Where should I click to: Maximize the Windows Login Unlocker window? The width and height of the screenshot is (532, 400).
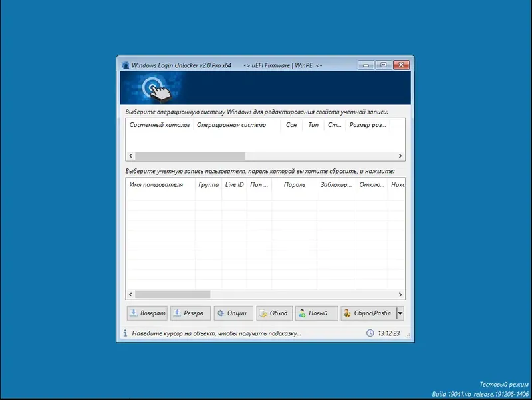click(x=384, y=65)
